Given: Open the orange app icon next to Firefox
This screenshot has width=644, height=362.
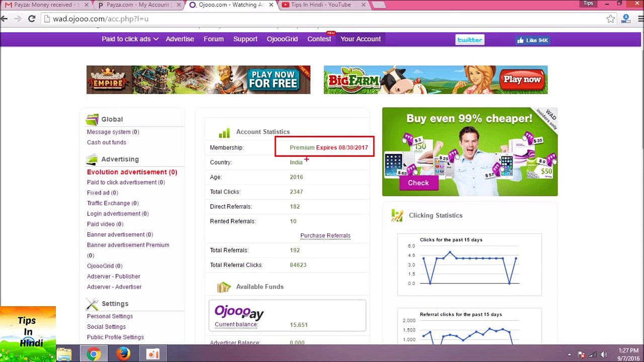Looking at the screenshot, I should (153, 354).
